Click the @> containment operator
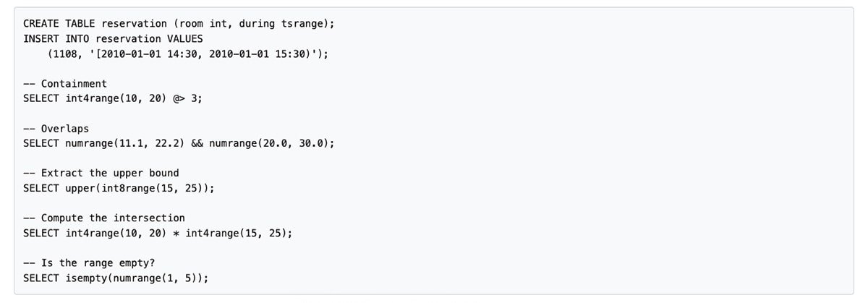The width and height of the screenshot is (868, 303). click(x=179, y=98)
